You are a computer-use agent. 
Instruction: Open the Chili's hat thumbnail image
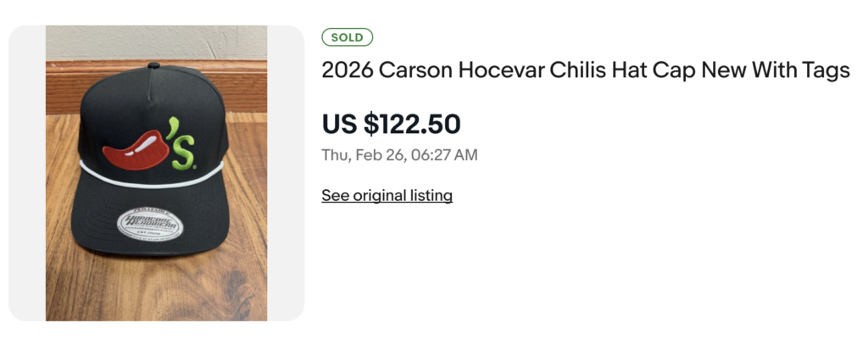tap(156, 173)
